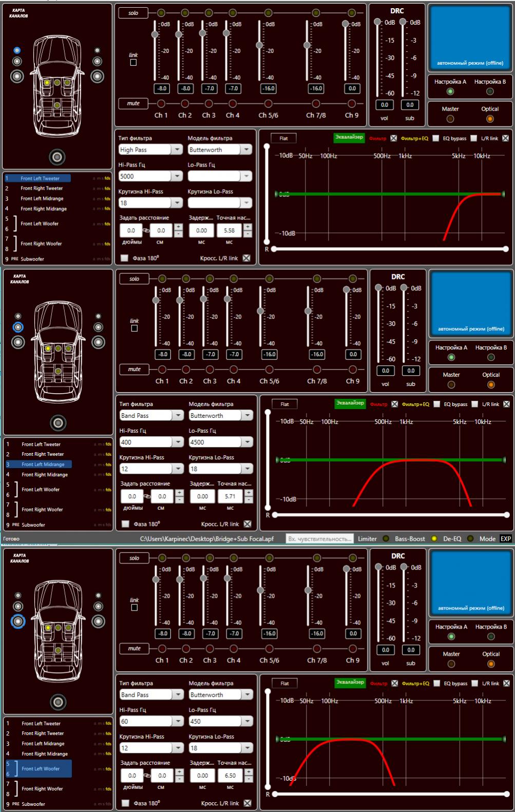Image resolution: width=515 pixels, height=812 pixels.
Task: Click the Эквалайзер button in the middle panel
Action: pyautogui.click(x=350, y=403)
